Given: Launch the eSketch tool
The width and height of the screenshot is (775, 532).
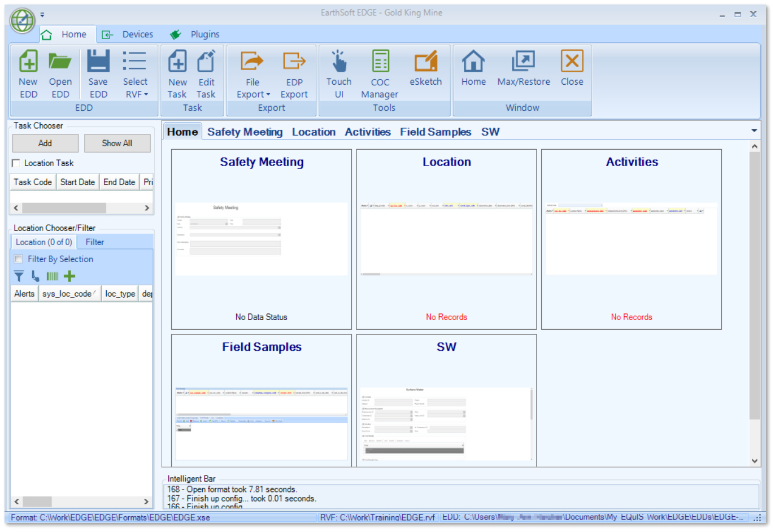Looking at the screenshot, I should click(x=426, y=68).
